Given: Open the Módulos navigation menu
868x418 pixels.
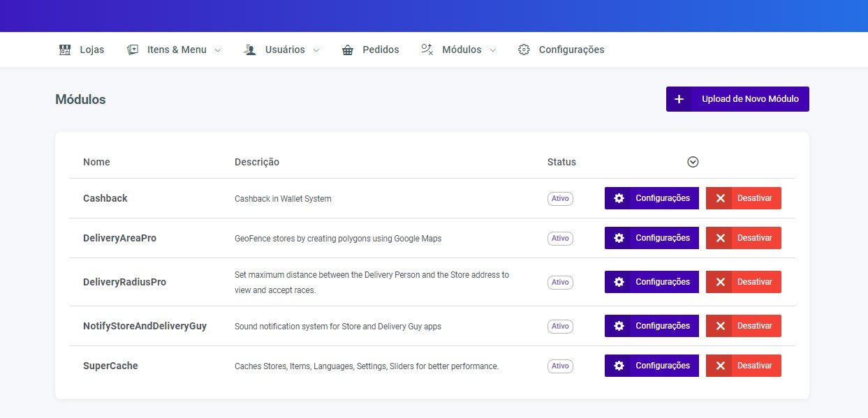Looking at the screenshot, I should coord(462,50).
